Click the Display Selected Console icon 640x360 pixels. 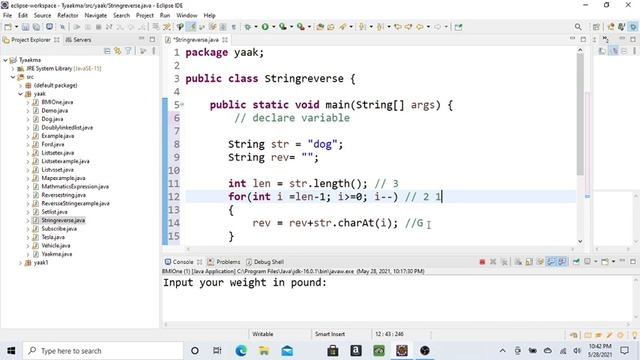pyautogui.click(x=587, y=262)
